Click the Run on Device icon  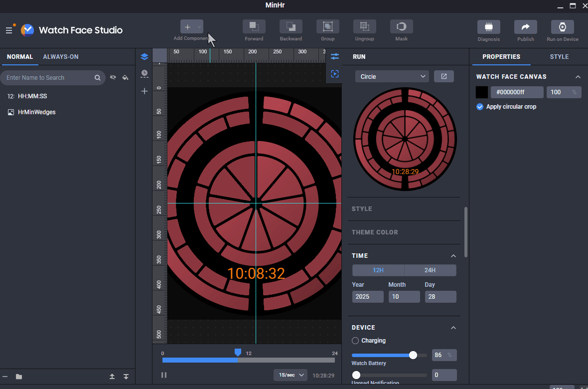[x=562, y=27]
